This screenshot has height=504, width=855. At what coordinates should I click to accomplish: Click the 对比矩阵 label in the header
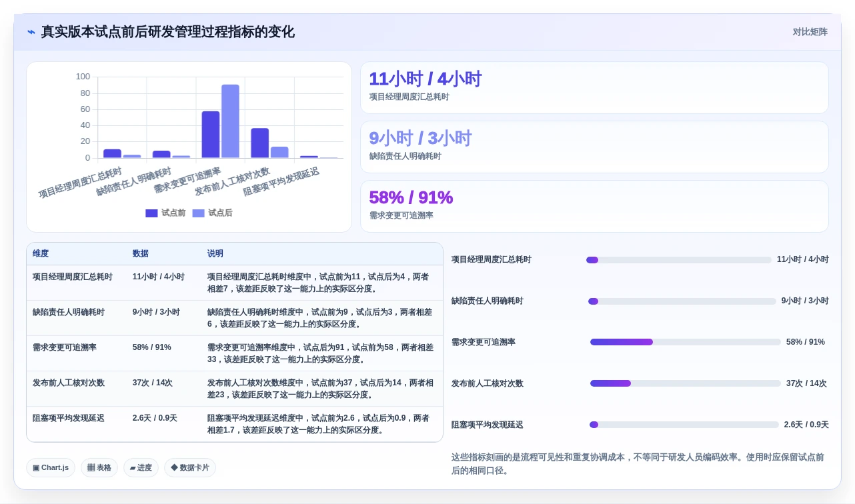pyautogui.click(x=810, y=32)
